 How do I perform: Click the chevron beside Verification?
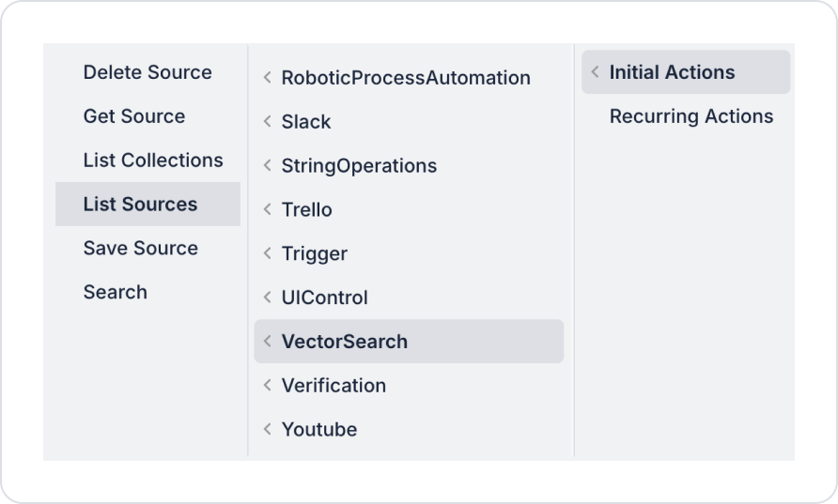[x=268, y=386]
